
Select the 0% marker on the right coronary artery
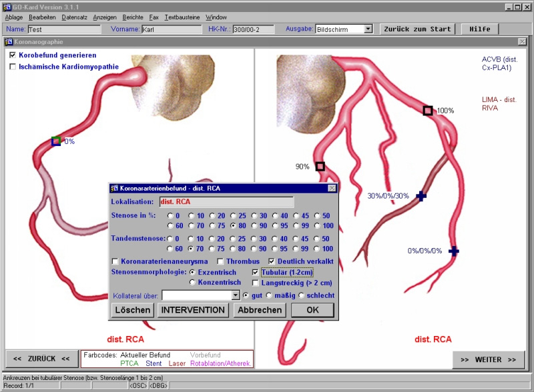pos(56,141)
